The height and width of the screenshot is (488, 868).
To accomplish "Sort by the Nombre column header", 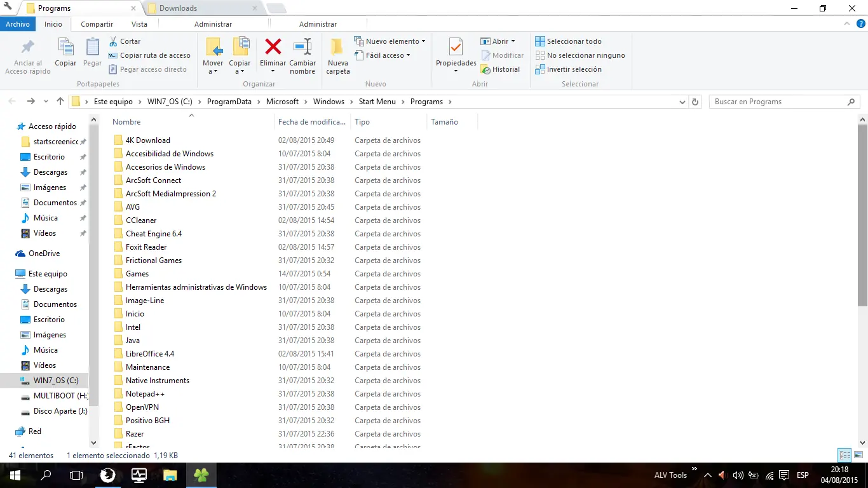I will point(126,122).
